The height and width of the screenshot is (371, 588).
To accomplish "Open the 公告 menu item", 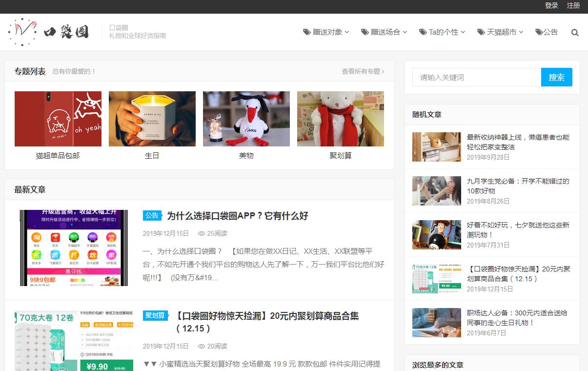I will point(547,32).
